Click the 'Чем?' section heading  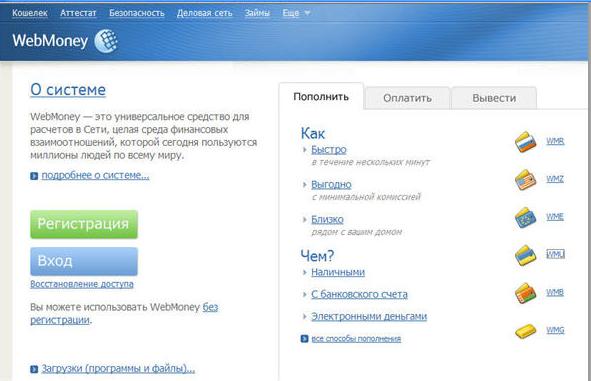tap(317, 256)
